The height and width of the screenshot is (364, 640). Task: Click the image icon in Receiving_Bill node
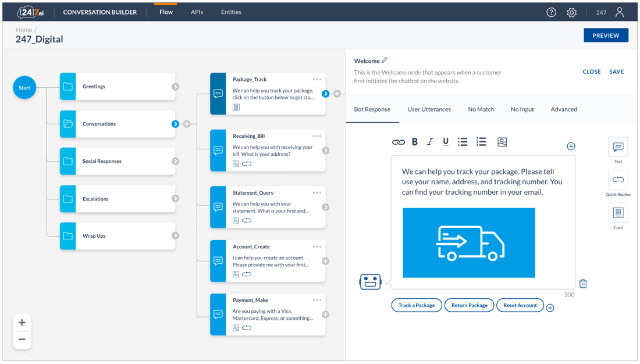[x=236, y=163]
